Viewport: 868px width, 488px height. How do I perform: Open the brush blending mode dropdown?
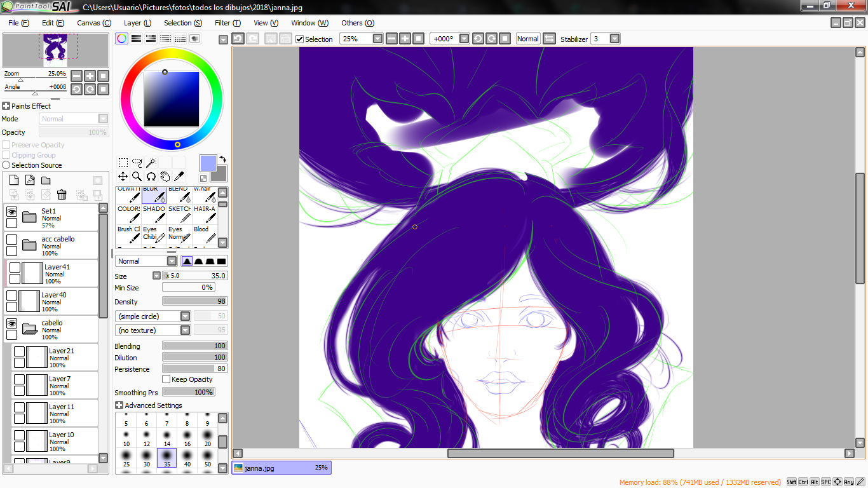pyautogui.click(x=172, y=261)
